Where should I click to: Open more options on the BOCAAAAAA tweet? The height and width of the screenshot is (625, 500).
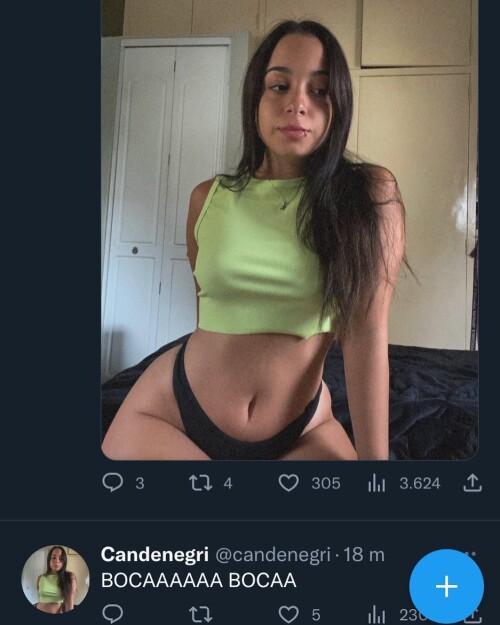tap(470, 554)
